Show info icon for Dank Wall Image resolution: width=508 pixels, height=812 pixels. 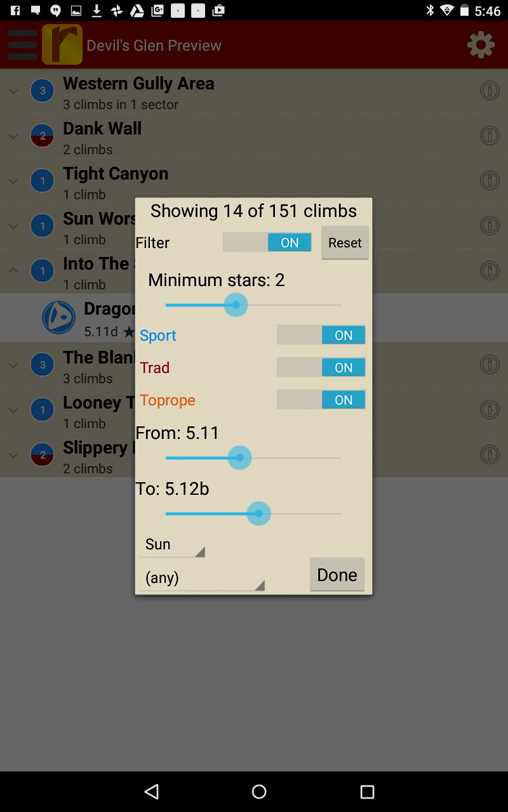click(x=489, y=136)
